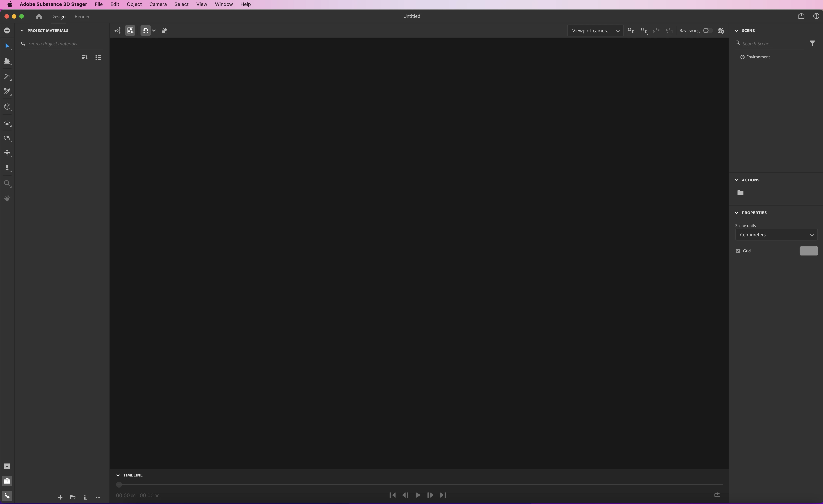Open the render settings icon
This screenshot has width=823, height=504.
[721, 31]
